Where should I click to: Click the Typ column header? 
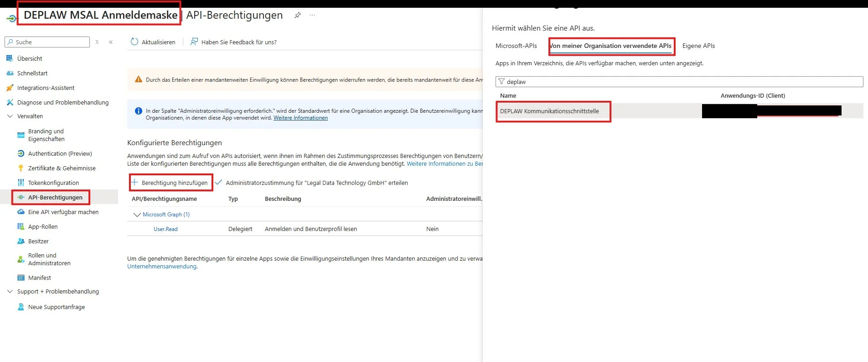point(233,199)
